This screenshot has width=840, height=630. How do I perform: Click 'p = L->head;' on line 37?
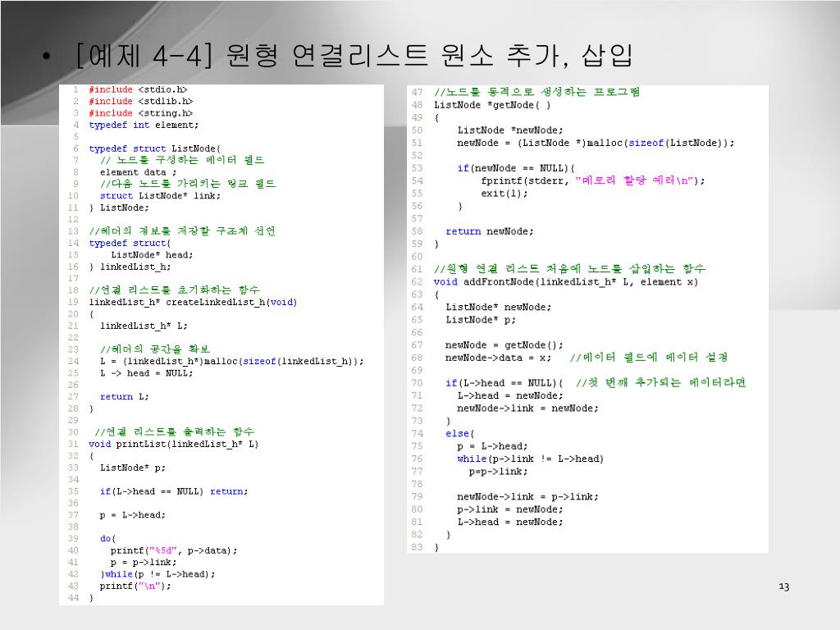[x=133, y=515]
